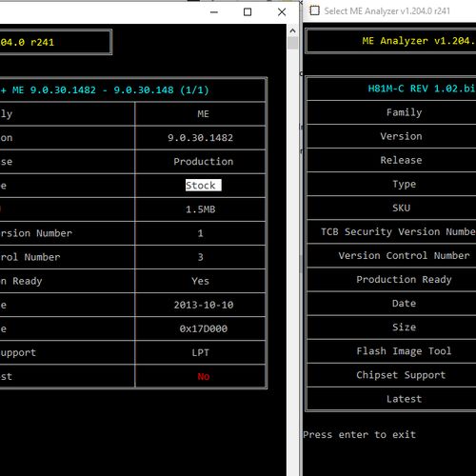Minimize the left ME Analyzer window

pos(214,12)
